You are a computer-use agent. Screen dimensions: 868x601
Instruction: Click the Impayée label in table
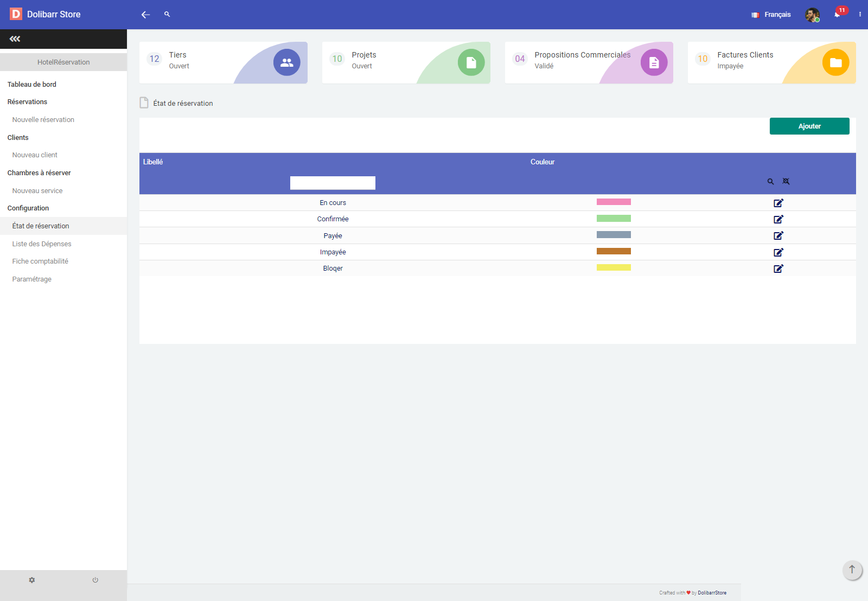pyautogui.click(x=333, y=252)
